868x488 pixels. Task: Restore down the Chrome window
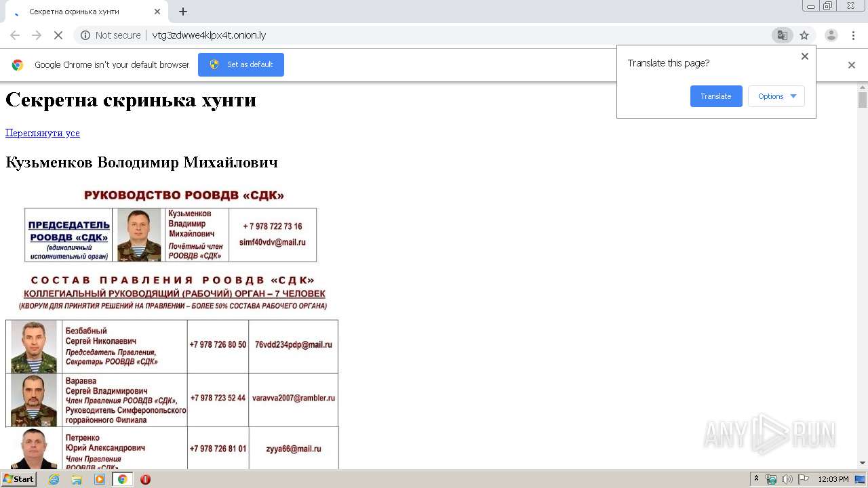coord(828,6)
